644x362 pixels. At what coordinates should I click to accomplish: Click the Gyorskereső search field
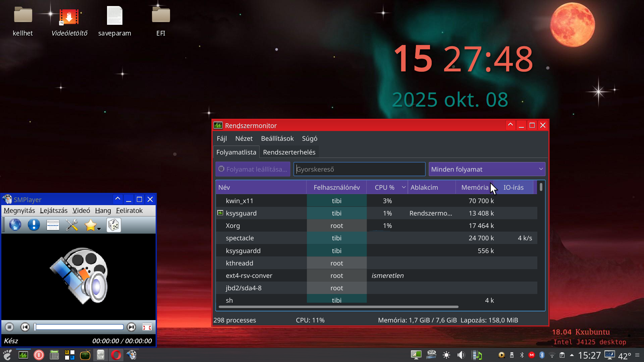click(x=359, y=169)
